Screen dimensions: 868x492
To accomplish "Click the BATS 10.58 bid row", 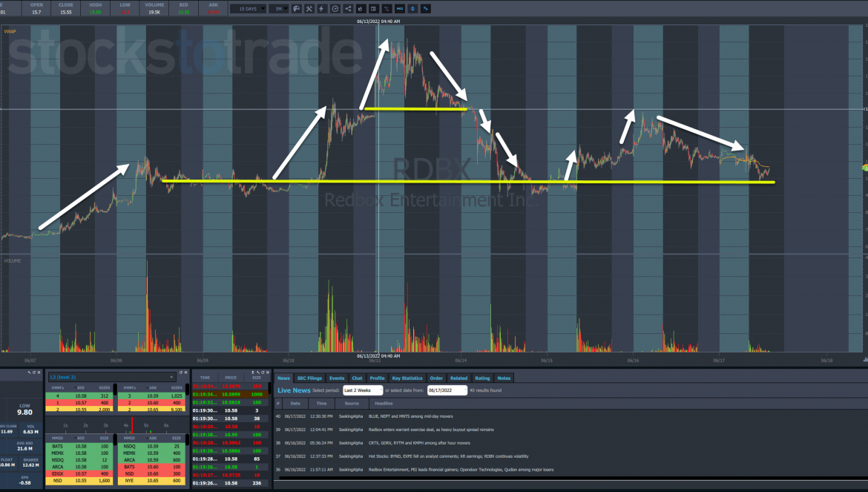I will [81, 446].
